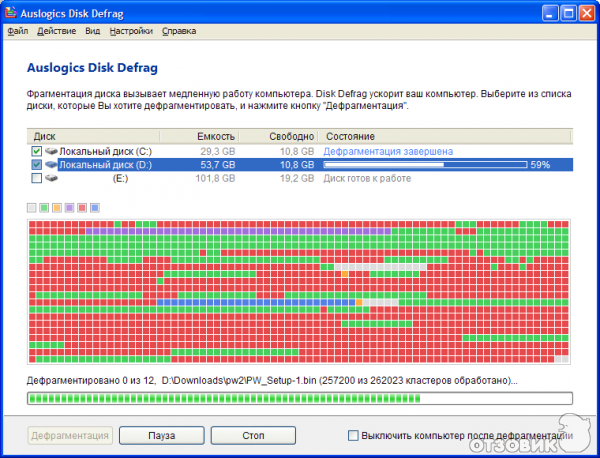Sort disks by the Емкость column header
This screenshot has width=600, height=458.
coord(217,136)
